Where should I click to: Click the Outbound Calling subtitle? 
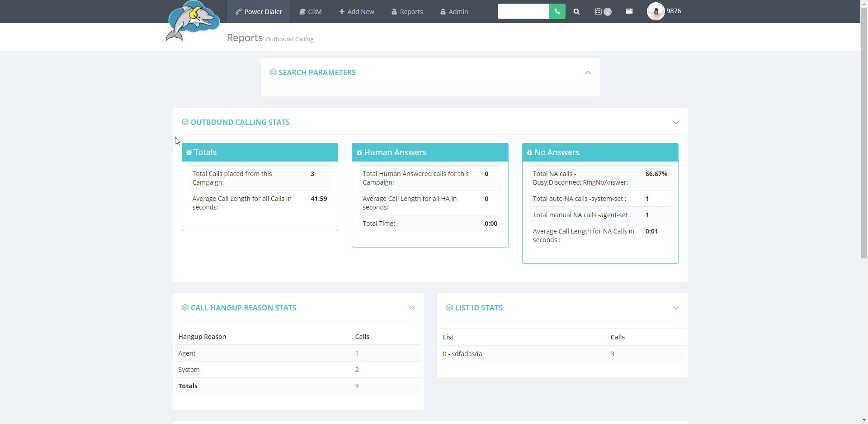pyautogui.click(x=289, y=39)
